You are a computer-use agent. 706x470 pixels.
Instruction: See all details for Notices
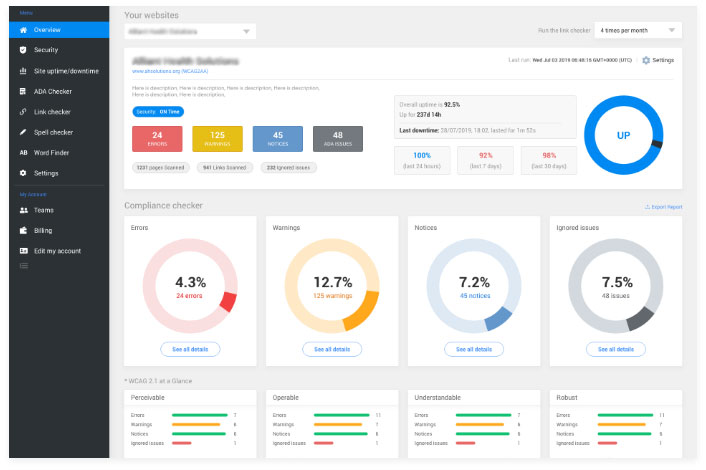click(474, 349)
